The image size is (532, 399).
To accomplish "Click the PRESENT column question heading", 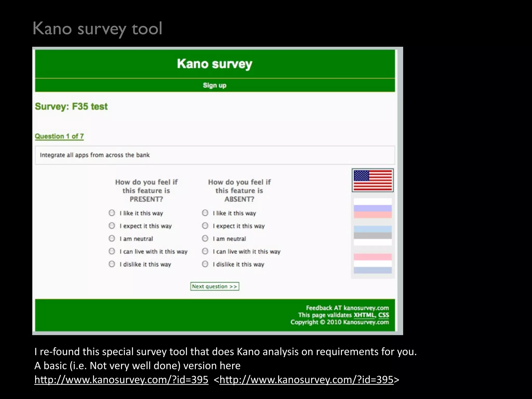I will (x=146, y=191).
